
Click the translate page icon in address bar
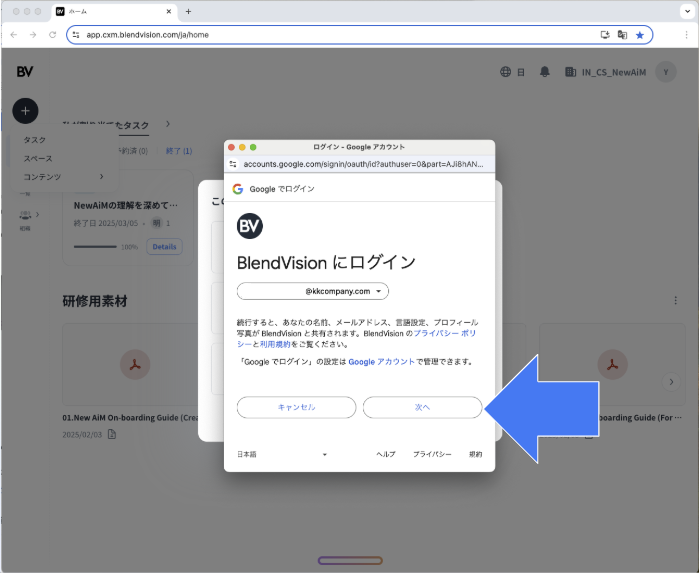(622, 35)
